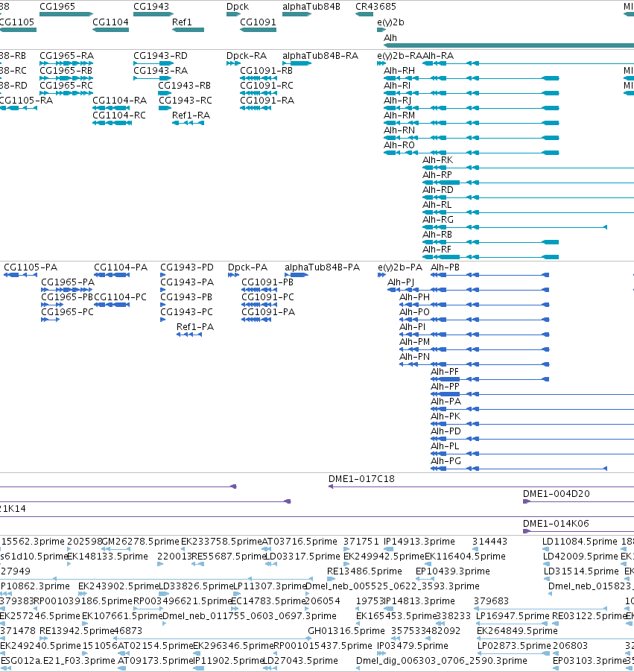634x672 pixels.
Task: Click the CG1105-RA transcript label
Action: (x=26, y=101)
